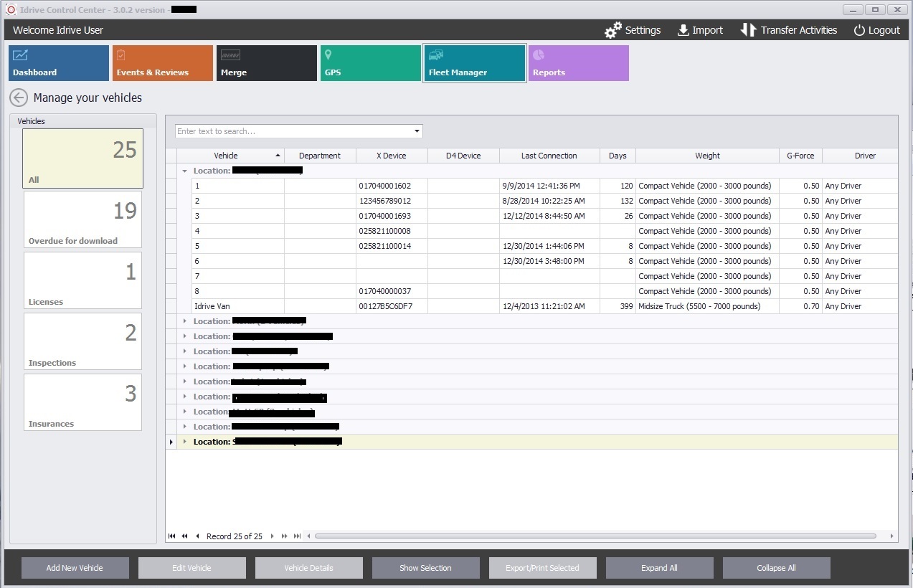This screenshot has width=913, height=588.
Task: Select the Overdue for download filter tile
Action: pyautogui.click(x=82, y=219)
